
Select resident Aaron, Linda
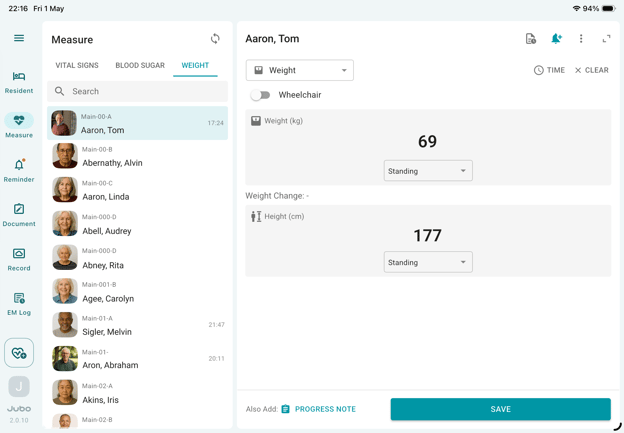coord(137,190)
